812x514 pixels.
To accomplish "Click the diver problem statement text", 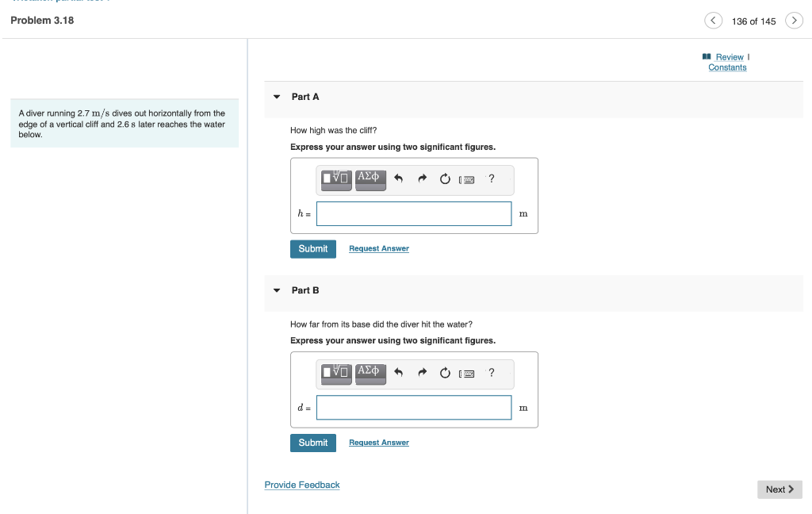I will [x=121, y=124].
